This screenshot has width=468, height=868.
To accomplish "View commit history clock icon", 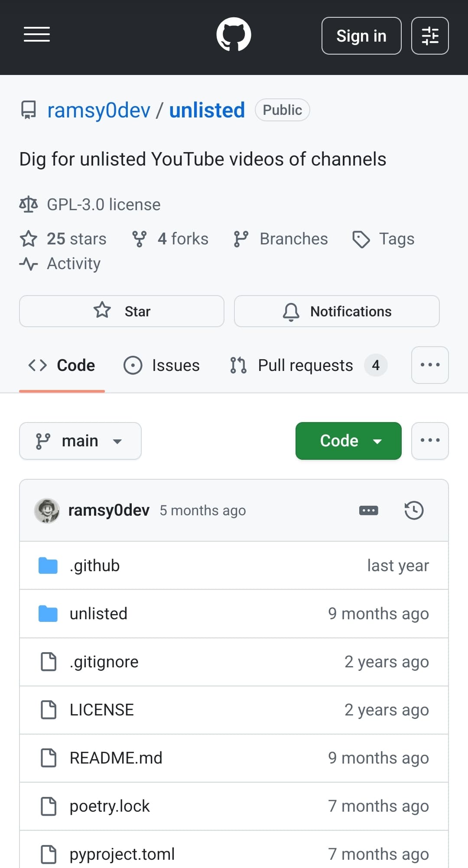I will [x=414, y=510].
